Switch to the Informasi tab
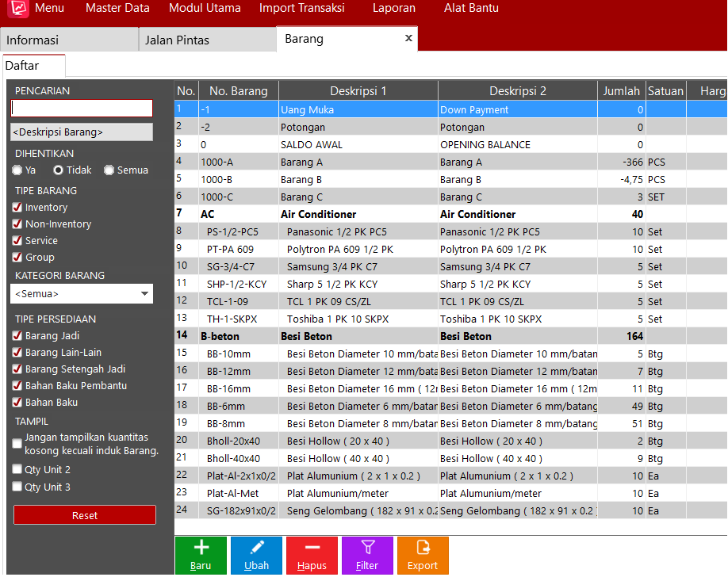The height and width of the screenshot is (577, 728). 69,40
